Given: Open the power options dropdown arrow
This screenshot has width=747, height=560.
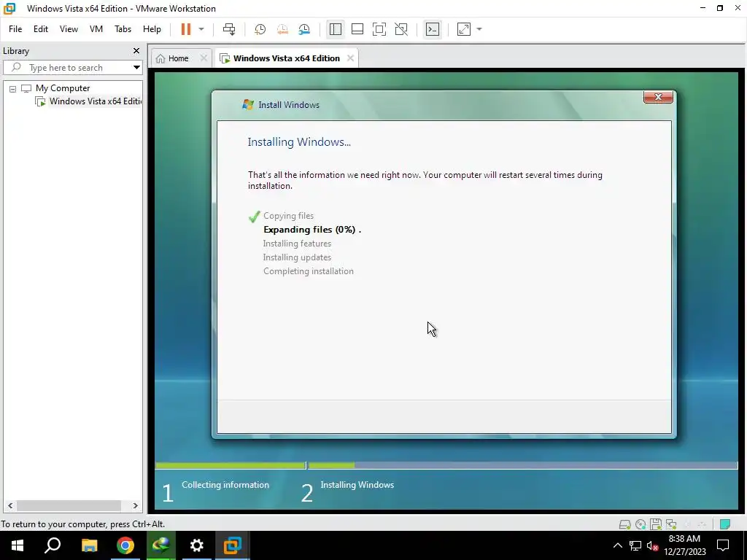Looking at the screenshot, I should pos(201,29).
